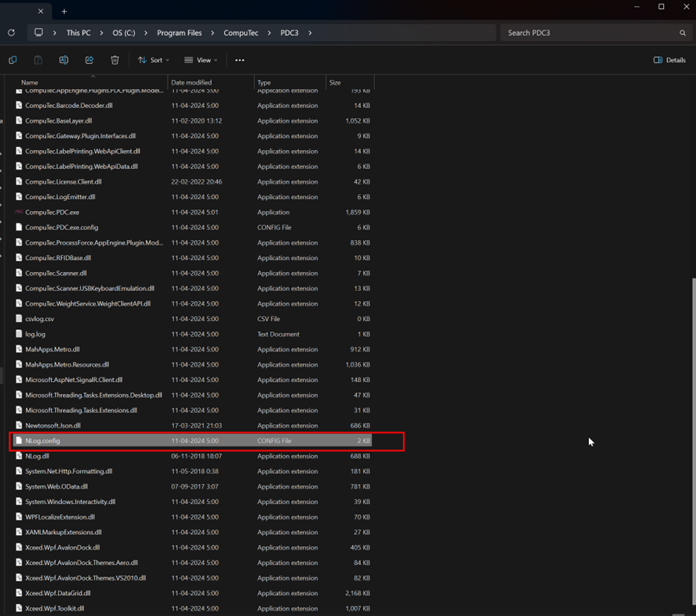Click the Paste icon in the toolbar

click(x=38, y=59)
